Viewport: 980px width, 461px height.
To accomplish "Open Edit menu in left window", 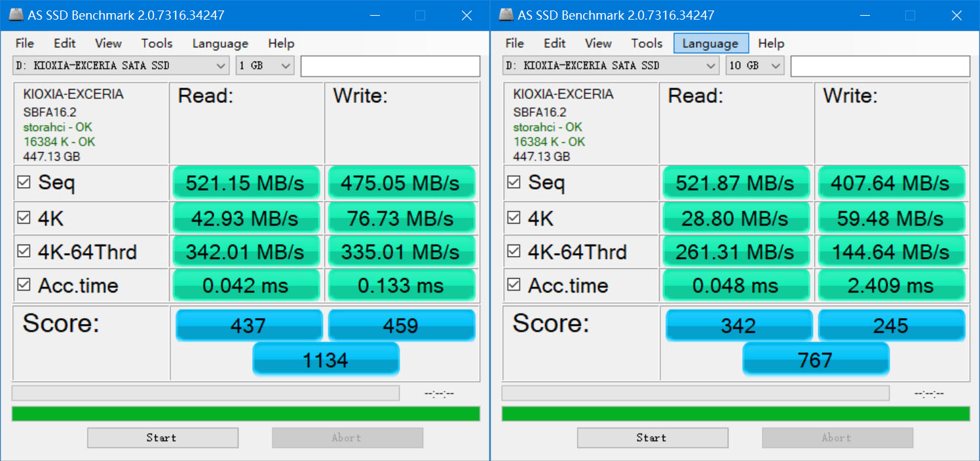I will (x=65, y=43).
